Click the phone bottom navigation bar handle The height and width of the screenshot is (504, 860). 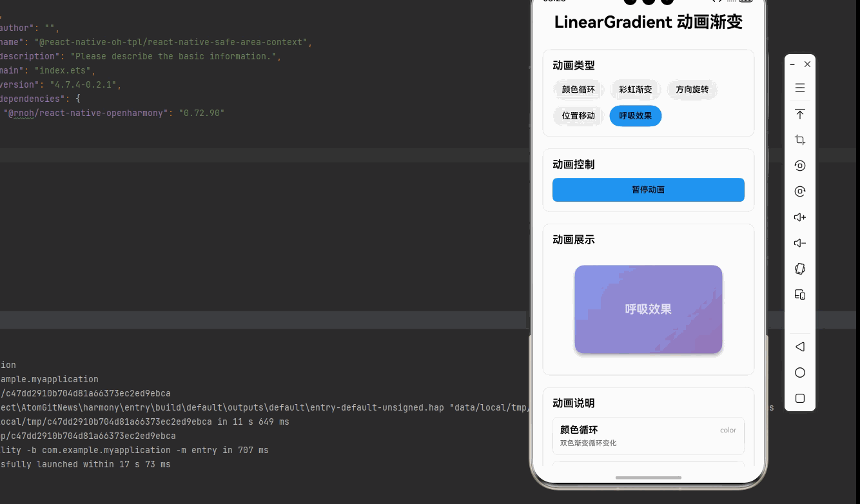point(649,478)
